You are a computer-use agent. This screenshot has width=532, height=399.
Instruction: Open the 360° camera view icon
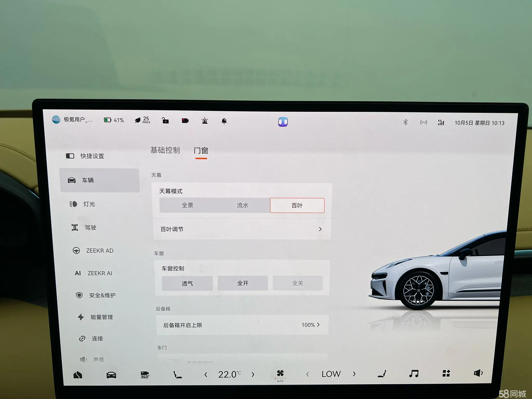tap(145, 375)
